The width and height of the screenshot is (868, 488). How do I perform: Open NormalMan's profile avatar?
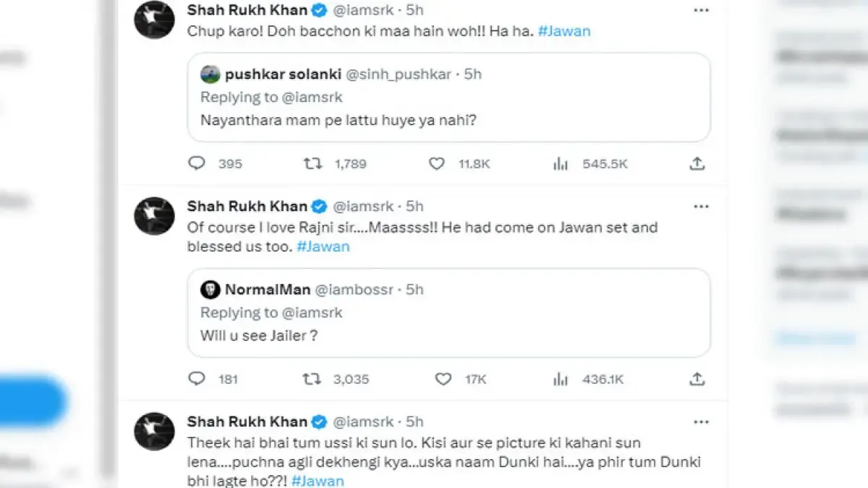tap(210, 289)
